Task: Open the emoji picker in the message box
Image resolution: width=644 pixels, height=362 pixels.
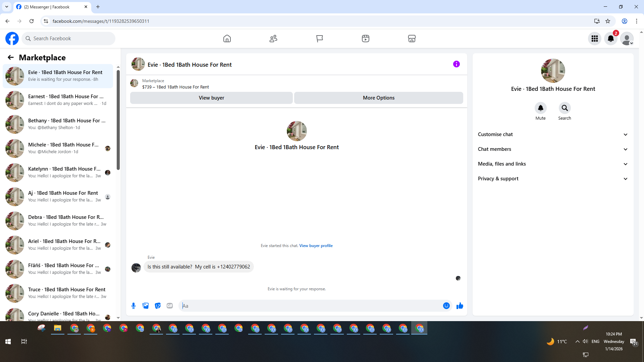Action: [x=446, y=306]
